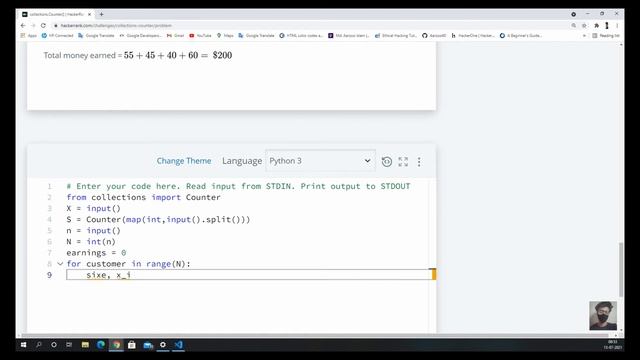This screenshot has height=360, width=640.
Task: Open File Explorer from the taskbar
Action: click(x=85, y=345)
